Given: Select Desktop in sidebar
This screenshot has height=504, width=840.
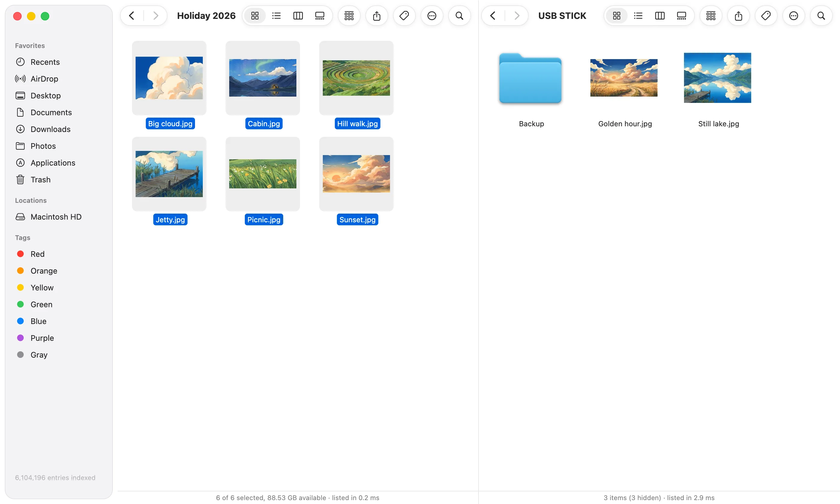Looking at the screenshot, I should click(58, 95).
